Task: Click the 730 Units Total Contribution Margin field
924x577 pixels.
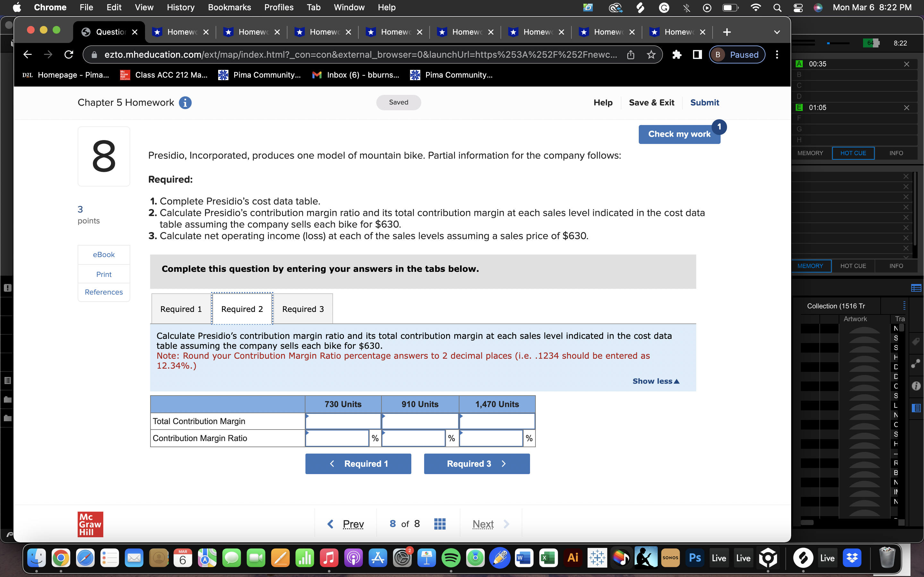Action: point(343,421)
